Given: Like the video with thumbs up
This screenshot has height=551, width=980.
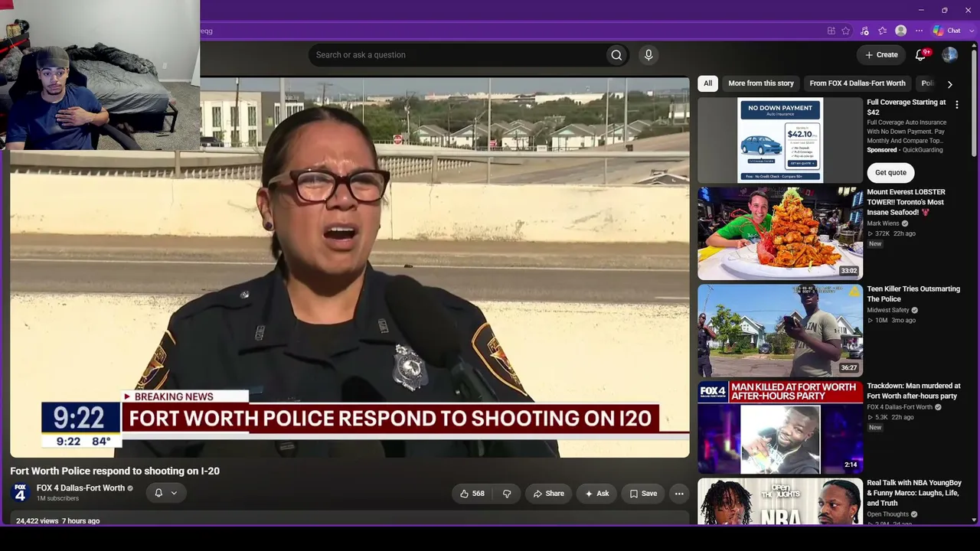Looking at the screenshot, I should [472, 494].
